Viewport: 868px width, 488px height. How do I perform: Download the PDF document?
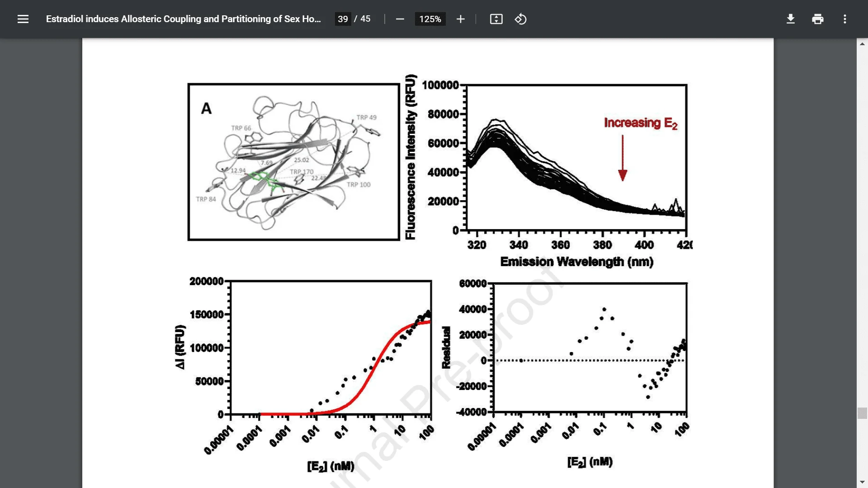(x=791, y=19)
